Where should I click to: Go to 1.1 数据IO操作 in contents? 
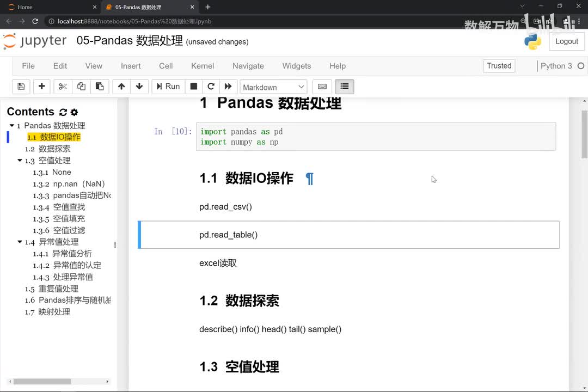pos(54,137)
